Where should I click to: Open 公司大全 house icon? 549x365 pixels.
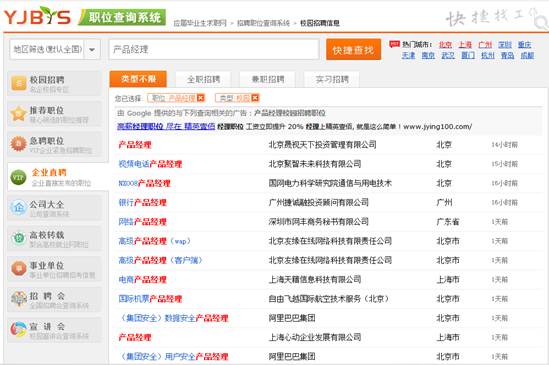point(18,207)
